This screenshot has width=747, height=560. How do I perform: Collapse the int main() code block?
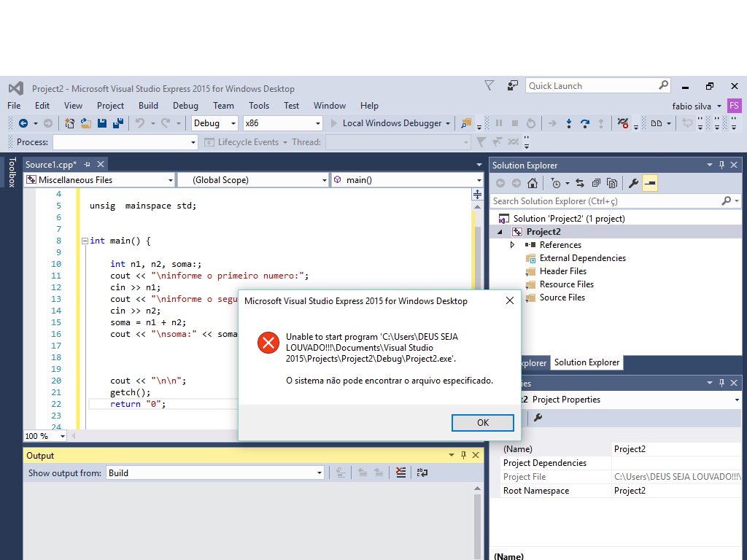click(85, 241)
